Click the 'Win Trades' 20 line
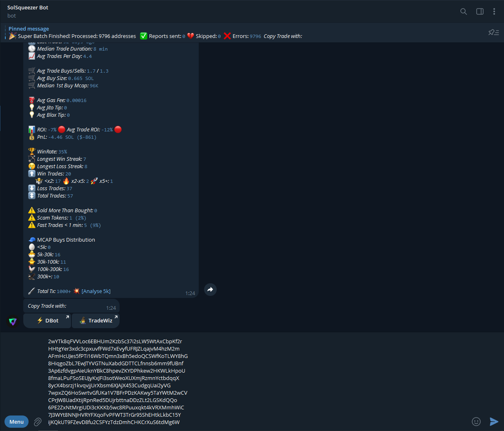The height and width of the screenshot is (431, 504). [x=49, y=174]
